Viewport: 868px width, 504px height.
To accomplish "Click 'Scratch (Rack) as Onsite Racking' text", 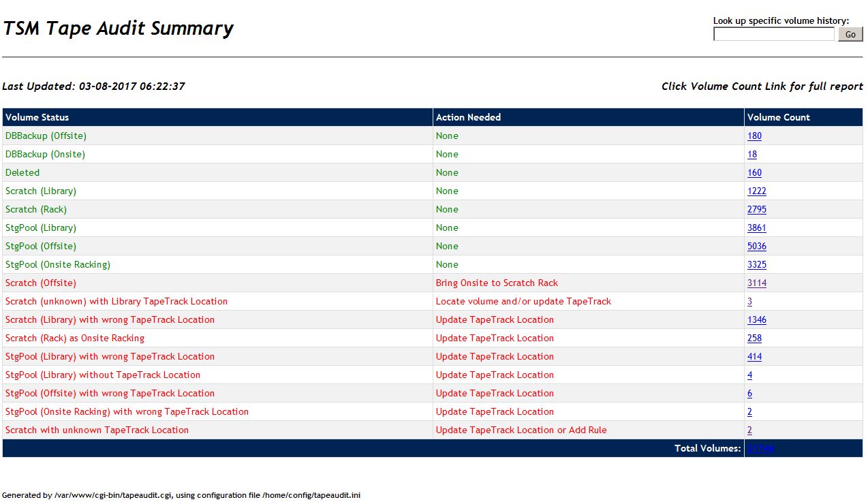I will (x=75, y=338).
